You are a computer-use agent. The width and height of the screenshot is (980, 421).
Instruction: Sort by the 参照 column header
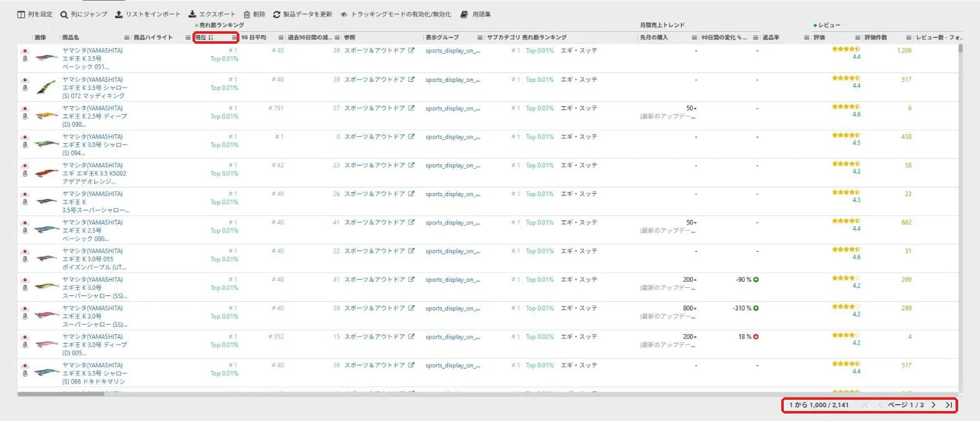click(x=349, y=37)
